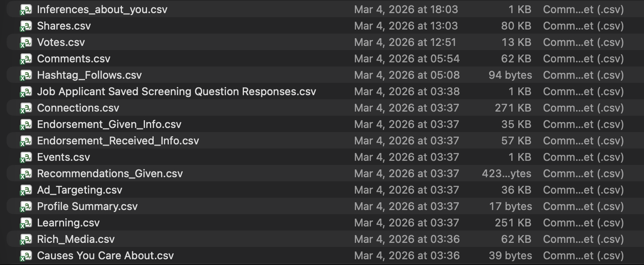Viewport: 644px width, 265px height.
Task: Select Job Applicant Saved Screening Question Responses.csv
Action: [177, 91]
